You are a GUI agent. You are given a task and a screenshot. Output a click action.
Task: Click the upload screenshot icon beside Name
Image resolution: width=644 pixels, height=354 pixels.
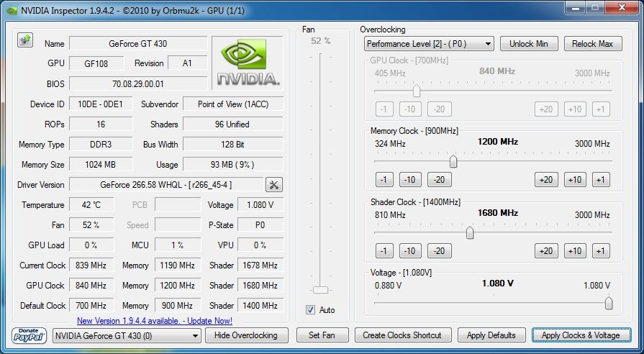coord(24,40)
